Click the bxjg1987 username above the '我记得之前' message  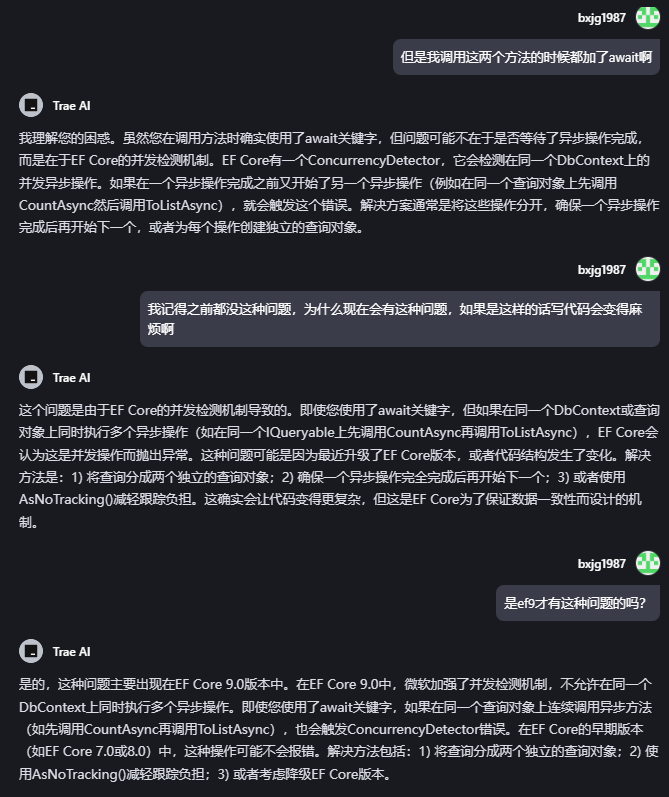(x=602, y=269)
